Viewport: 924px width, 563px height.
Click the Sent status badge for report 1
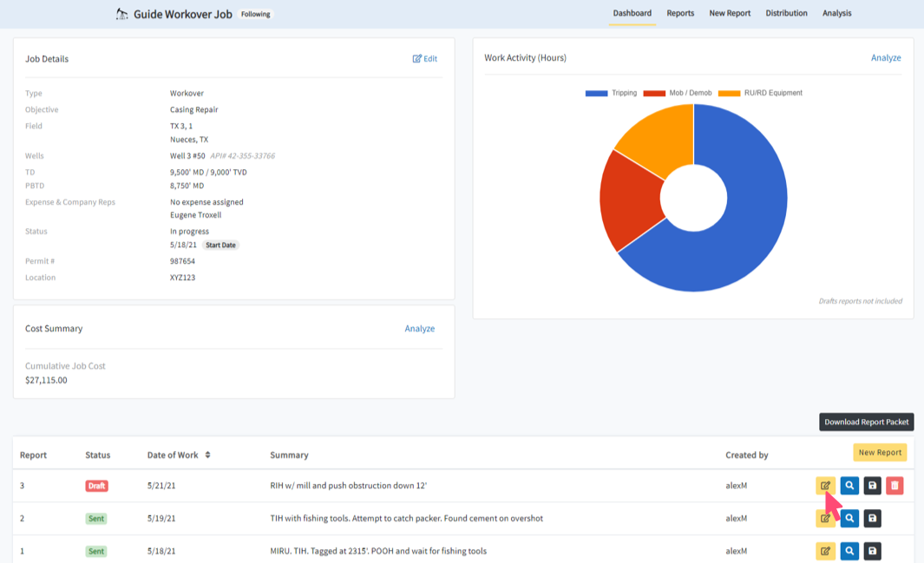(x=96, y=551)
